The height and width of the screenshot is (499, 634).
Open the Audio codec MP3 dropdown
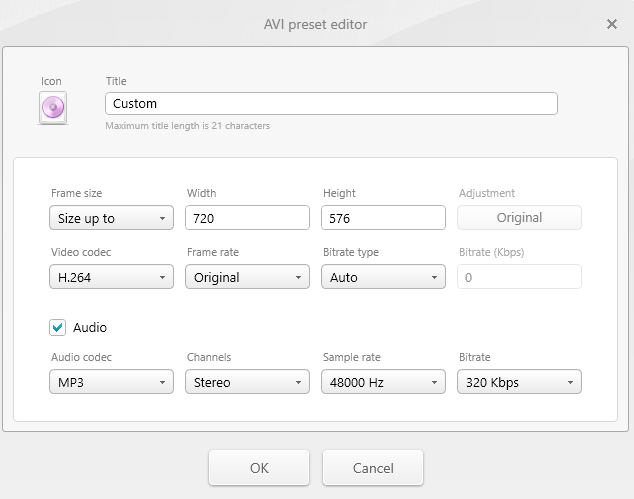(111, 382)
